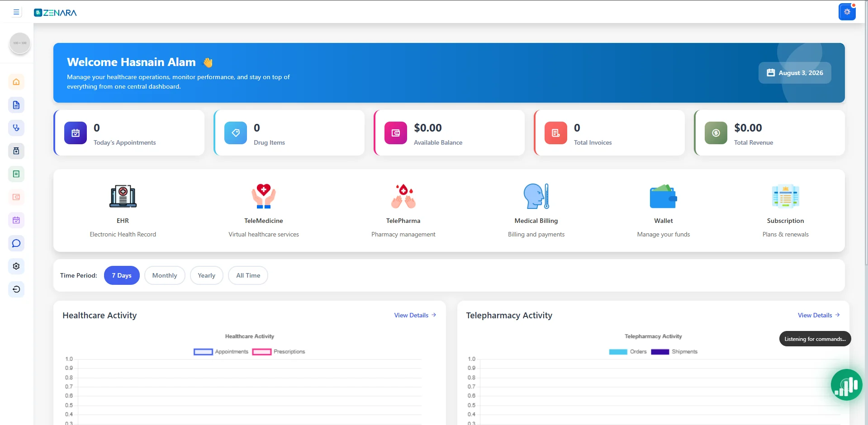Open the document icon in sidebar

pyautogui.click(x=16, y=105)
